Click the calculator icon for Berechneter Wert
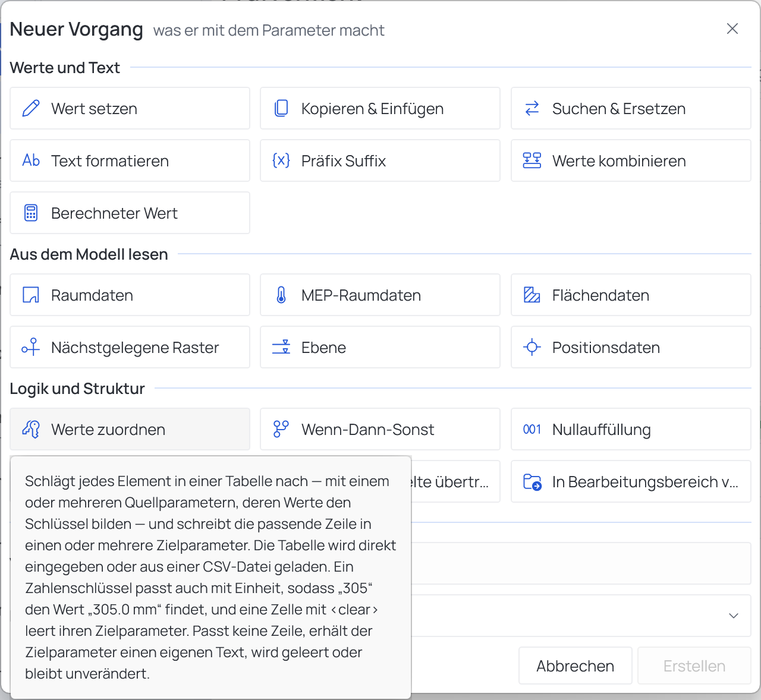The height and width of the screenshot is (700, 761). tap(31, 213)
